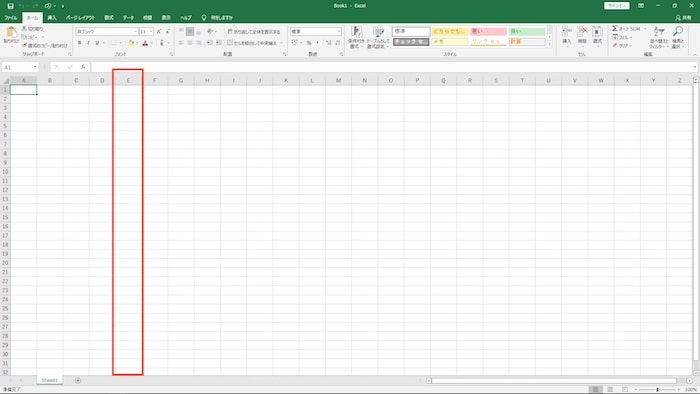Toggle the Wrap Text option
This screenshot has height=394, width=700.
click(254, 32)
